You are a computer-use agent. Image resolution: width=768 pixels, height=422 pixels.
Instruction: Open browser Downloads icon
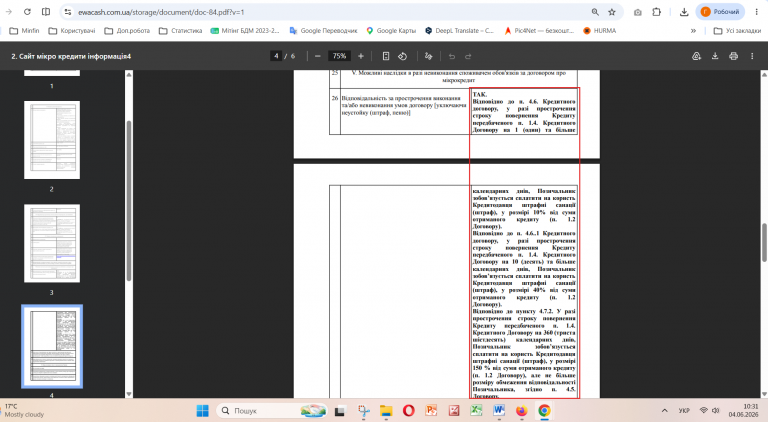click(684, 12)
